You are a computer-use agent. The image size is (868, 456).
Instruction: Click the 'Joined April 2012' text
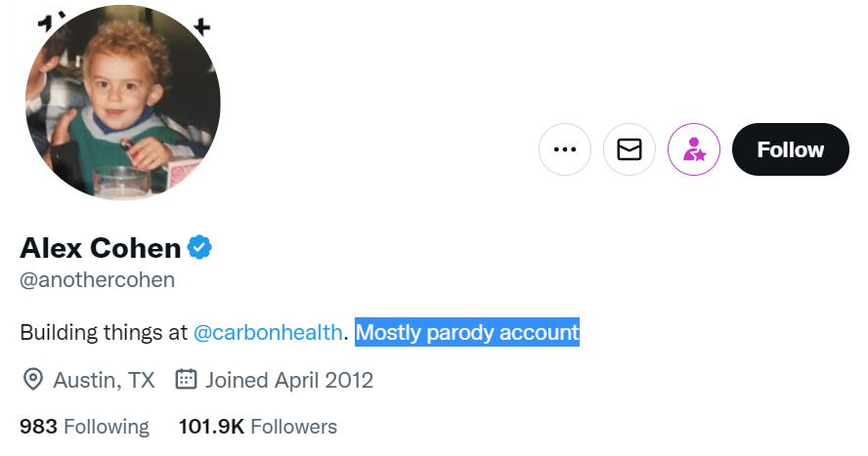289,380
